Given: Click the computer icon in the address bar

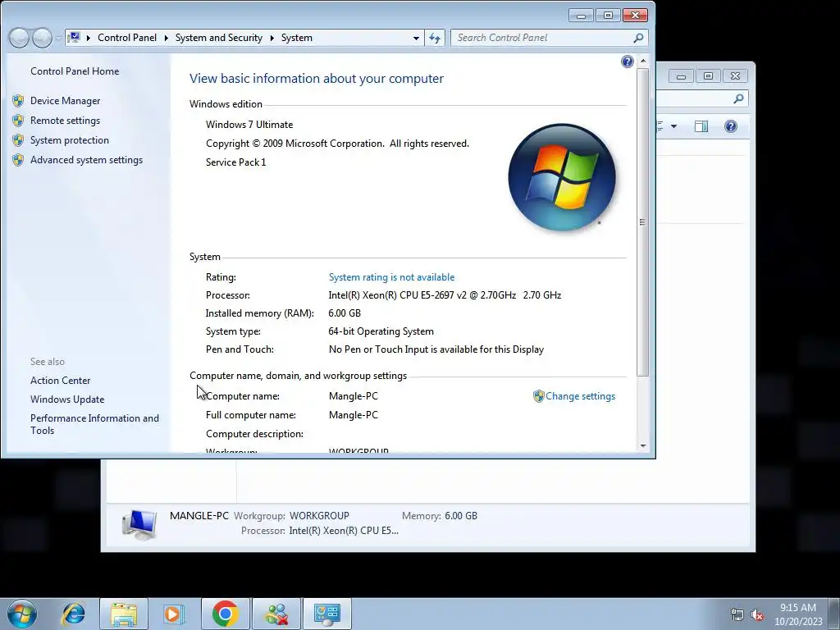Looking at the screenshot, I should pyautogui.click(x=75, y=38).
